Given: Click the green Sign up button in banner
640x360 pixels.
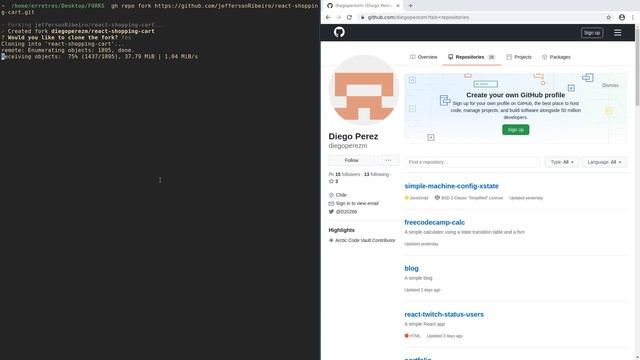Looking at the screenshot, I should [x=516, y=130].
